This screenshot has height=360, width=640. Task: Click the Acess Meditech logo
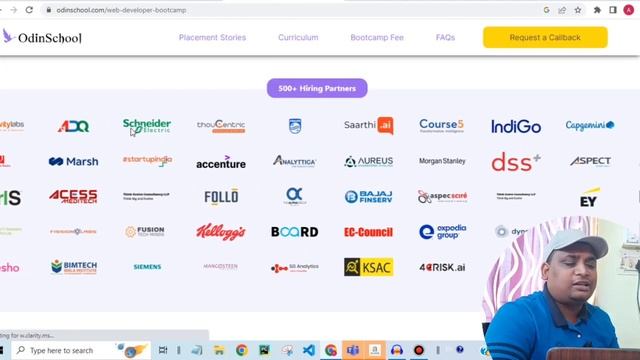click(73, 197)
